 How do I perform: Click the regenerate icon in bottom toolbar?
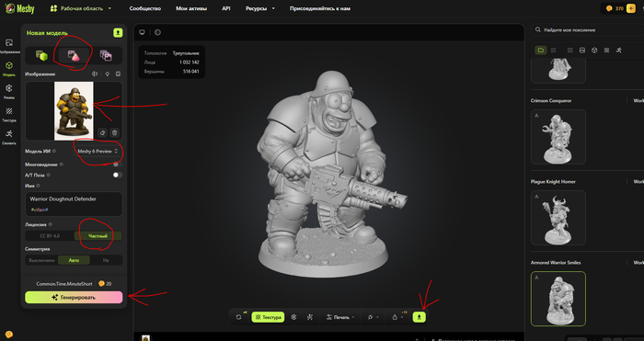pos(239,317)
